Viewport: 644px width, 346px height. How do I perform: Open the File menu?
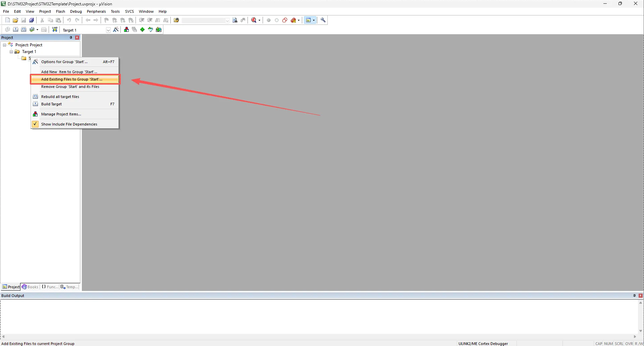[x=6, y=11]
